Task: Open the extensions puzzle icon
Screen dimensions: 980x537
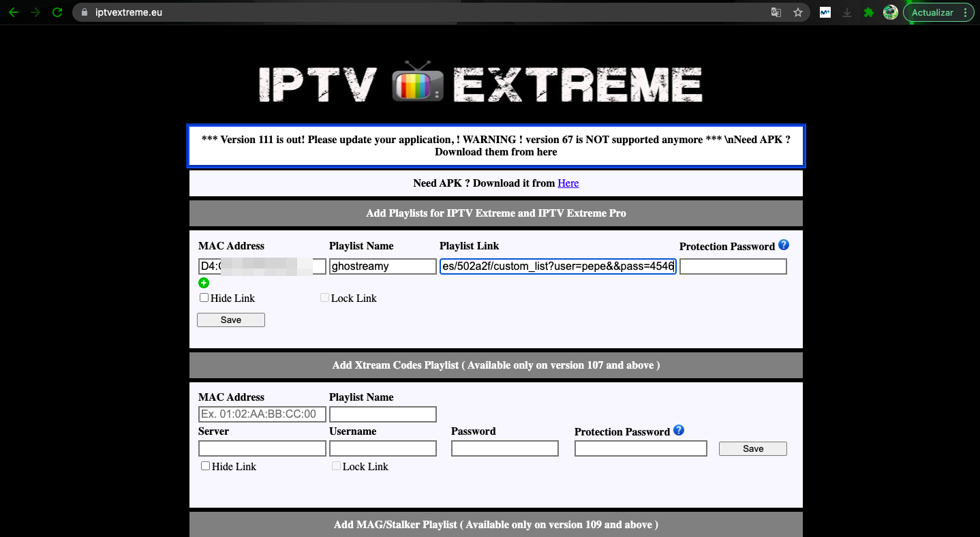Action: point(868,12)
